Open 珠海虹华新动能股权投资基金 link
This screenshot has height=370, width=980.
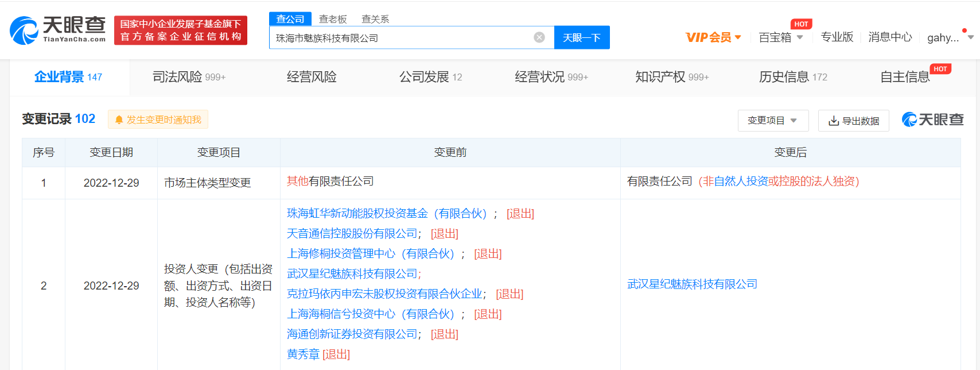387,214
